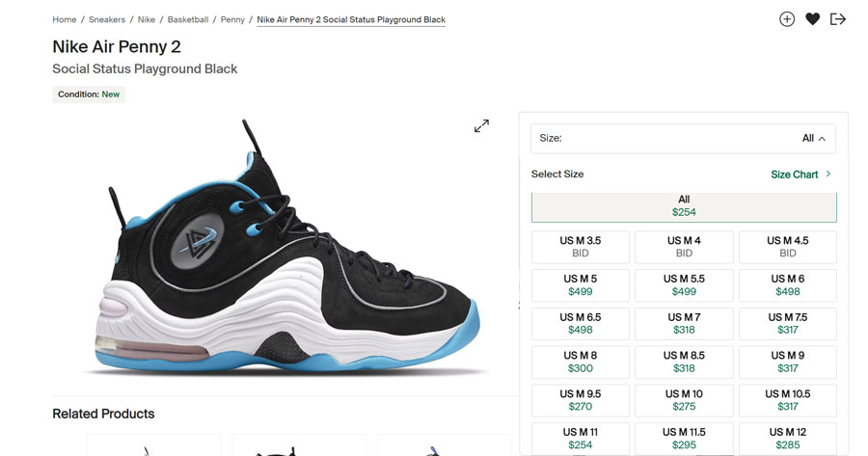The width and height of the screenshot is (868, 456).
Task: Pick size US M 9.5 at $270
Action: coord(581,400)
